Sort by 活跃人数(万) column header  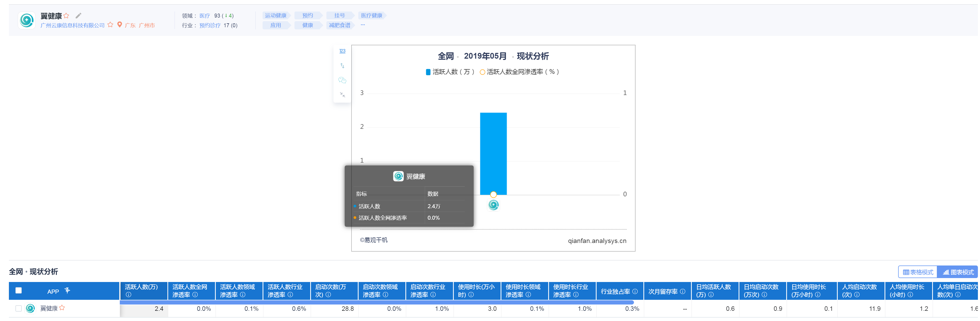[144, 291]
